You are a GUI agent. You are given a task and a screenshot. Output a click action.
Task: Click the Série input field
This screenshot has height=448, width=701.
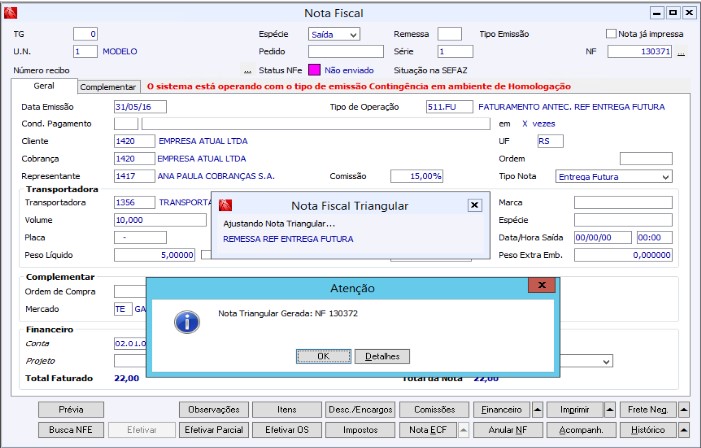click(455, 51)
